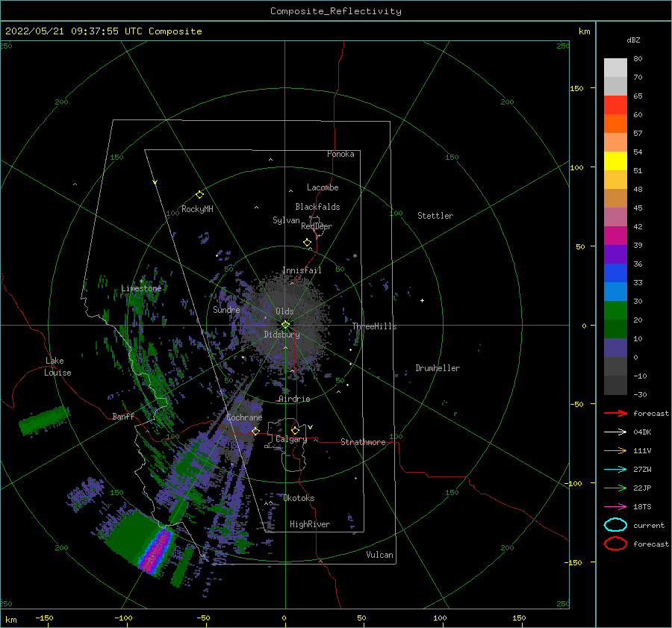Click the white plus marker west of Stettler region
Viewport: 672px width, 628px height.
click(422, 300)
